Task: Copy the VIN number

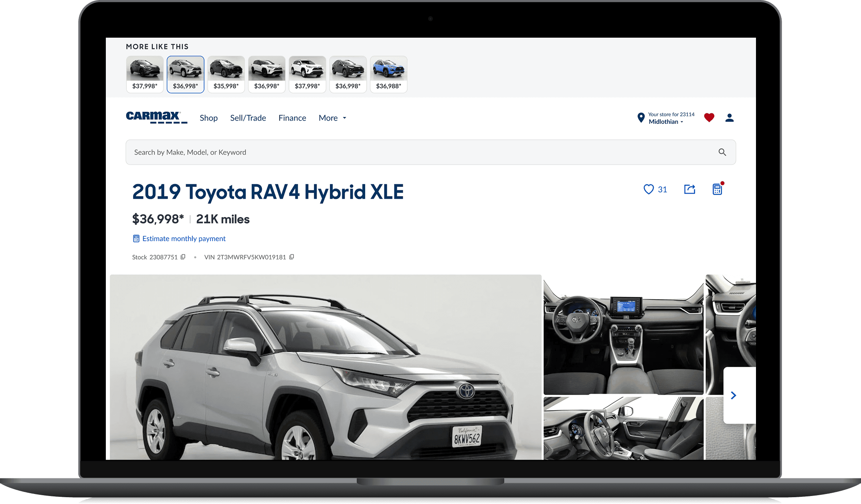Action: 292,257
